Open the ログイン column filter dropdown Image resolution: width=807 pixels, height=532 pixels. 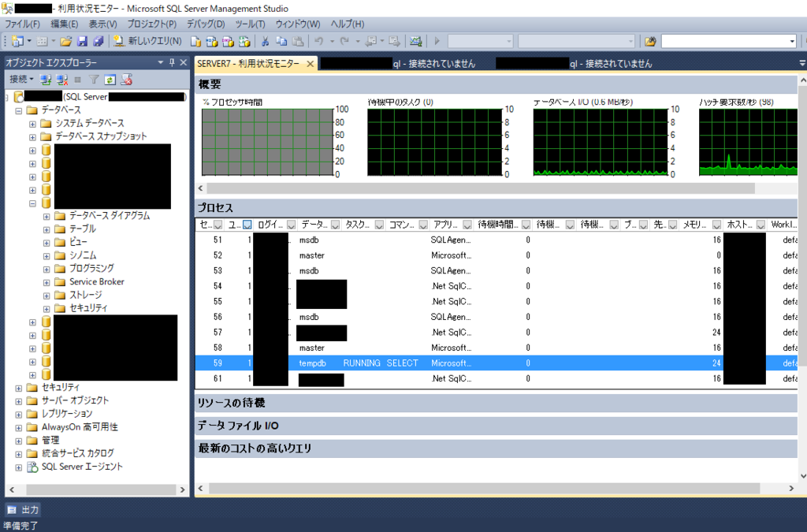292,225
